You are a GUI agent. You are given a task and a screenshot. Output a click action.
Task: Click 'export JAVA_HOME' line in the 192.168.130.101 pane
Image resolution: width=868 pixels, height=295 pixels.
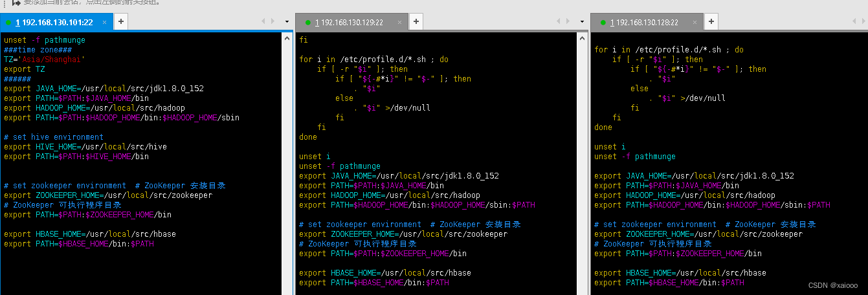tap(104, 88)
